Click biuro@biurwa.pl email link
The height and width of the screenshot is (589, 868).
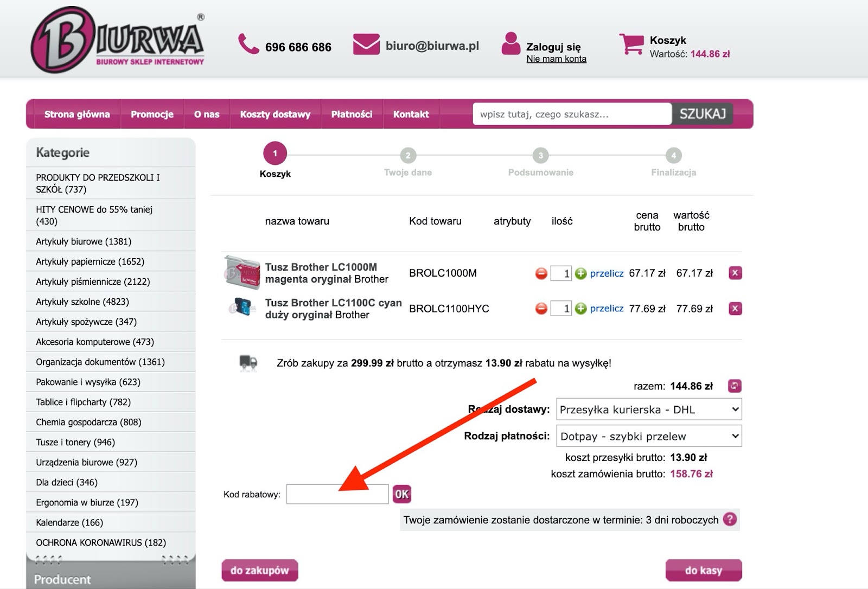coord(432,46)
